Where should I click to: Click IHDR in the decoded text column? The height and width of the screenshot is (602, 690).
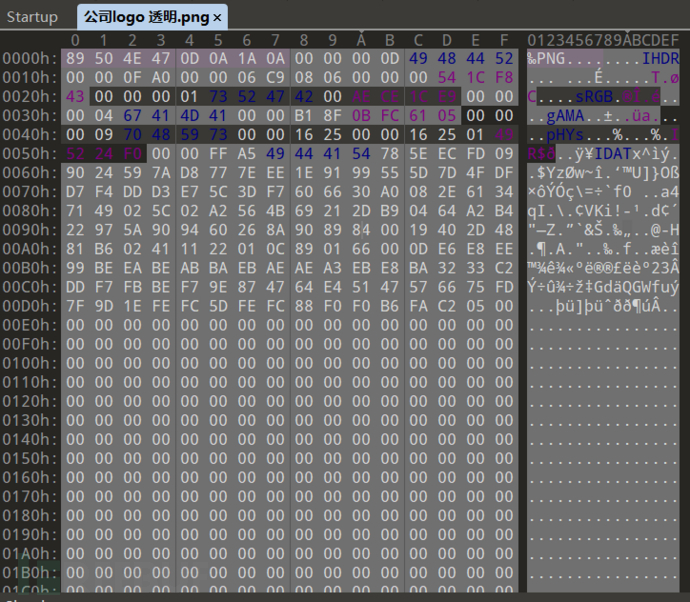click(x=661, y=58)
